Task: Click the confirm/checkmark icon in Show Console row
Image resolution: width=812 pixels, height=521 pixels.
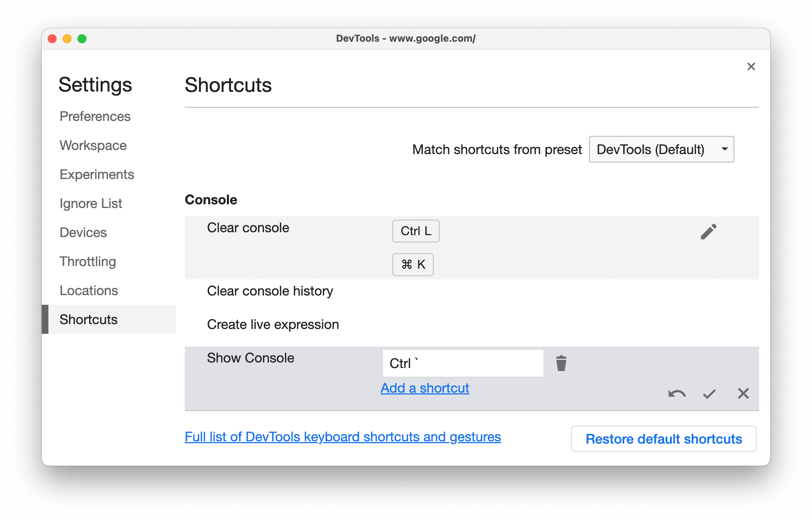Action: point(708,393)
